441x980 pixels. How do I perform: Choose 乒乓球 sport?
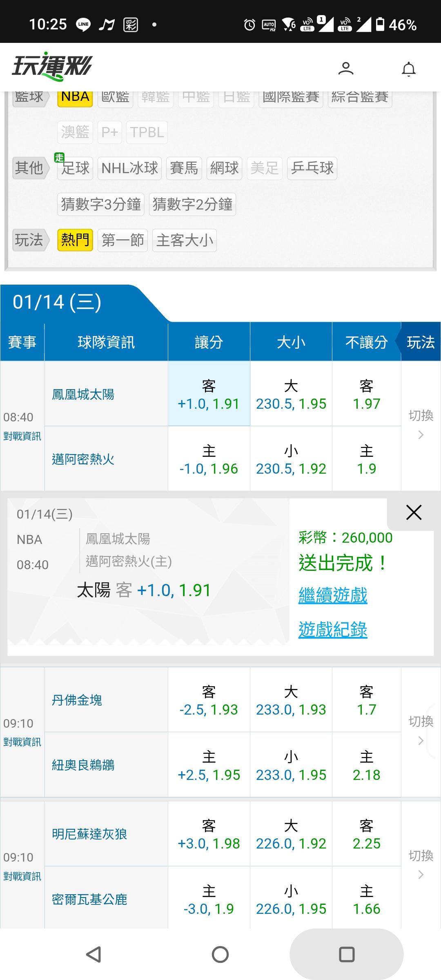click(312, 168)
